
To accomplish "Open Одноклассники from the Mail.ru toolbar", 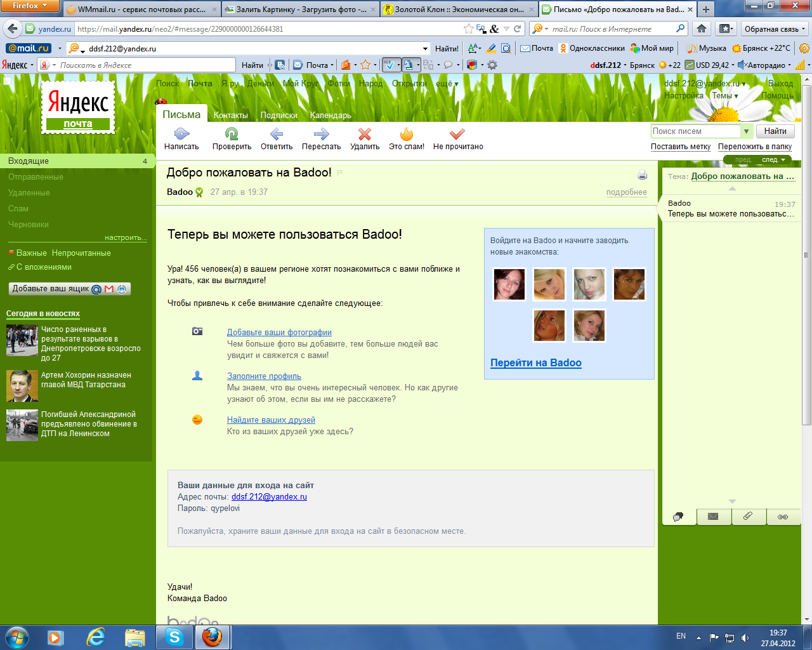I will pyautogui.click(x=592, y=48).
